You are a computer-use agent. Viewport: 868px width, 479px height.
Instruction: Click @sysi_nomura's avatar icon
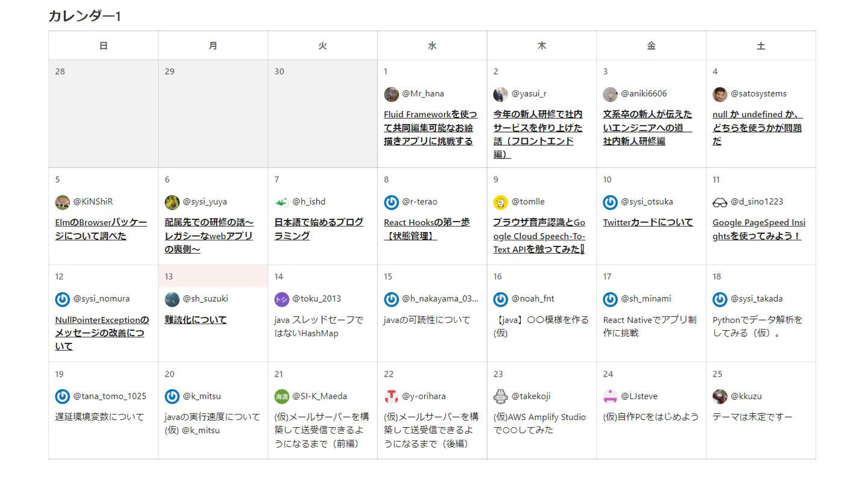coord(62,299)
